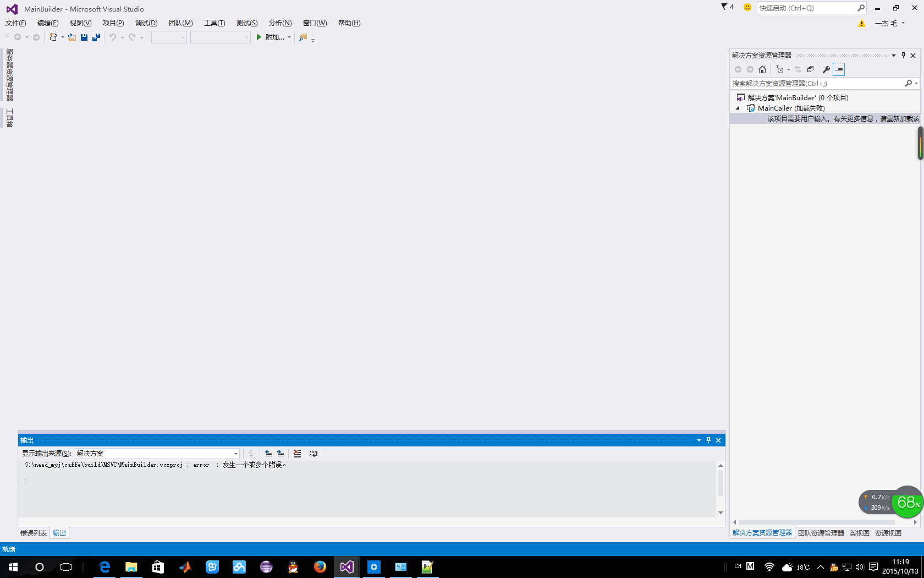Close the Solution Explorer panel
The image size is (924, 578).
914,56
